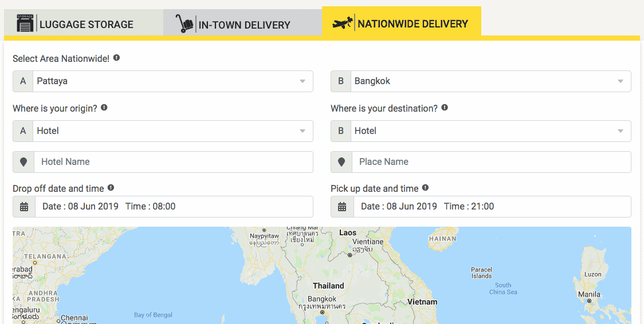Expand the origin type Hotel dropdown
644x324 pixels.
point(173,131)
